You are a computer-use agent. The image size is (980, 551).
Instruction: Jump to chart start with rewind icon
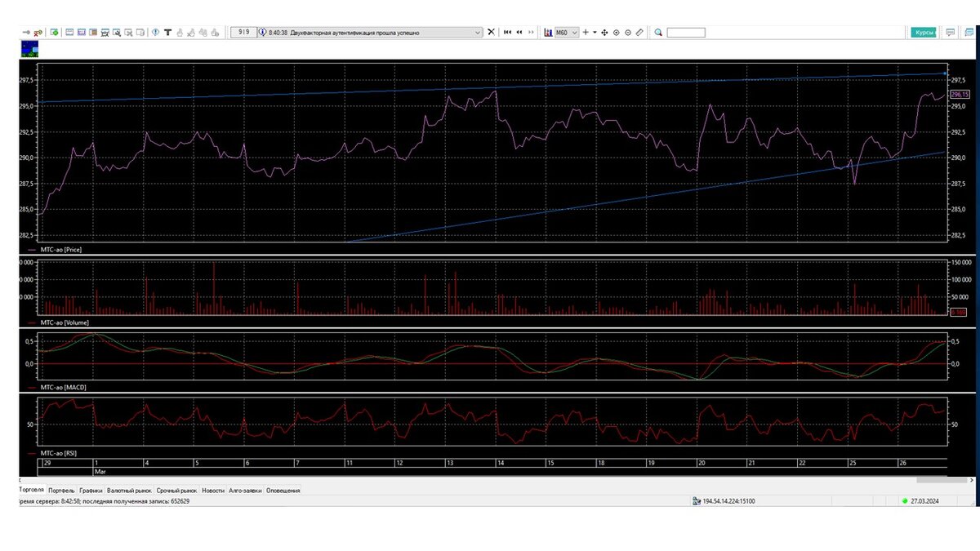click(507, 32)
